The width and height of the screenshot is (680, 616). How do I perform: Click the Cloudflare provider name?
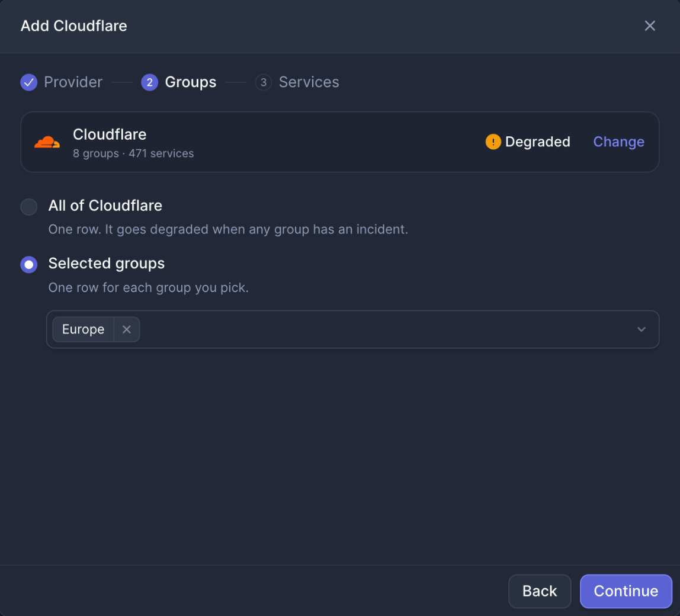(109, 134)
